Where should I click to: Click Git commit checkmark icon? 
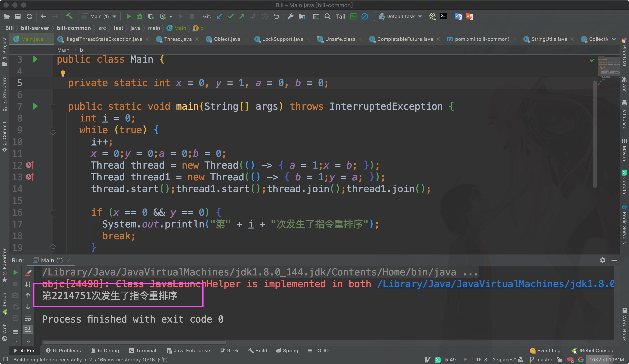(x=231, y=16)
